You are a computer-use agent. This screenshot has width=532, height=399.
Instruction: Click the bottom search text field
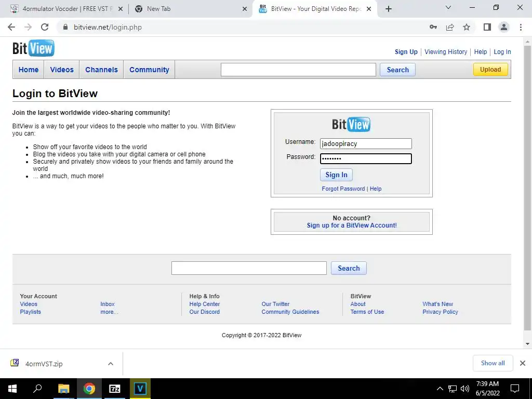[249, 268]
